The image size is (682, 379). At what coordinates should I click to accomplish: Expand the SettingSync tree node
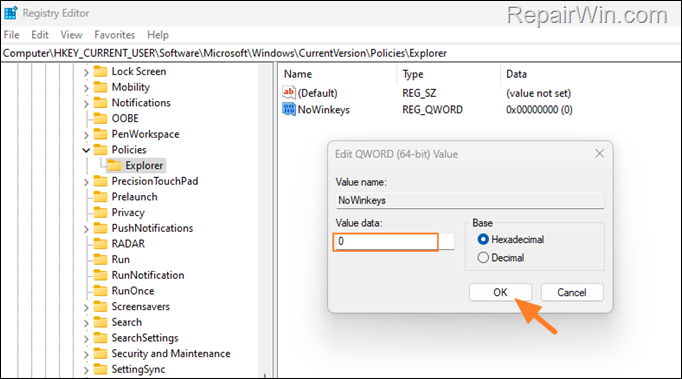tap(86, 370)
